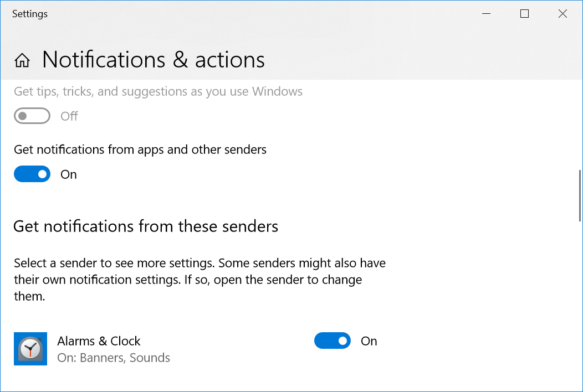Minimize the Settings window
The image size is (583, 392).
coord(487,14)
